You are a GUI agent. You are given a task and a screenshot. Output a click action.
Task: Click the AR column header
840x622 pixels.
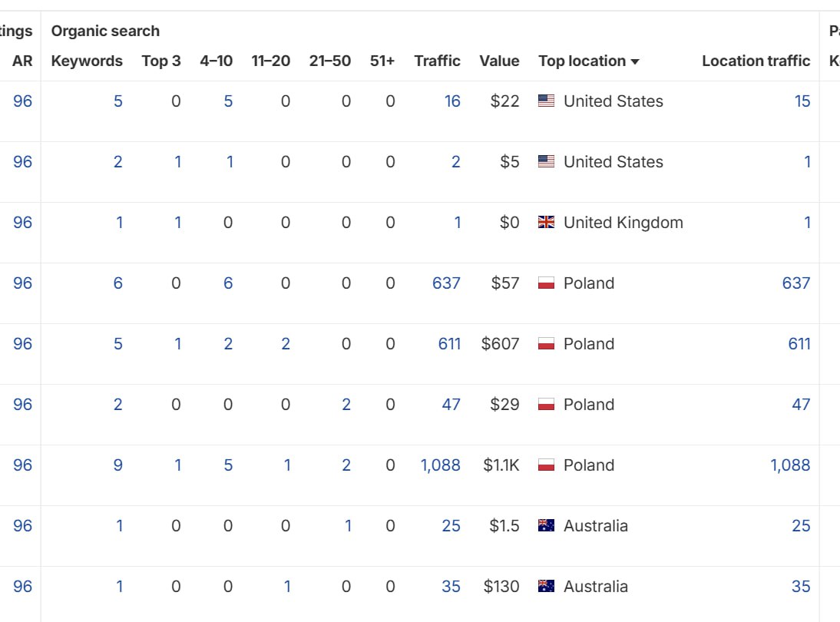point(22,61)
